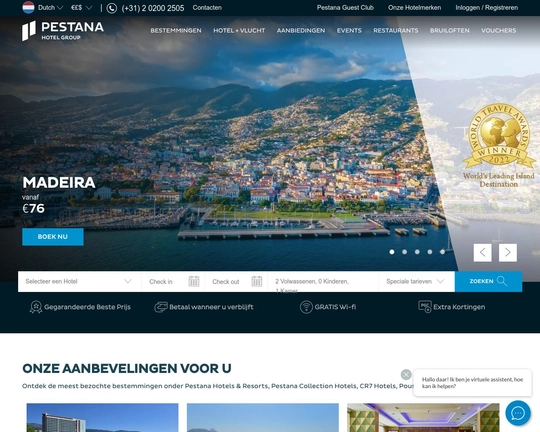Click the Netherlands flag icon
540x432 pixels.
(x=28, y=8)
